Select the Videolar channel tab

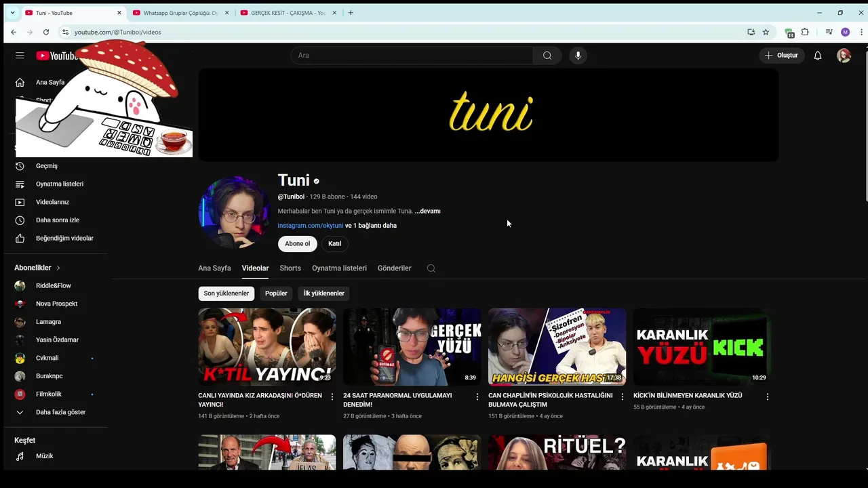pyautogui.click(x=255, y=268)
